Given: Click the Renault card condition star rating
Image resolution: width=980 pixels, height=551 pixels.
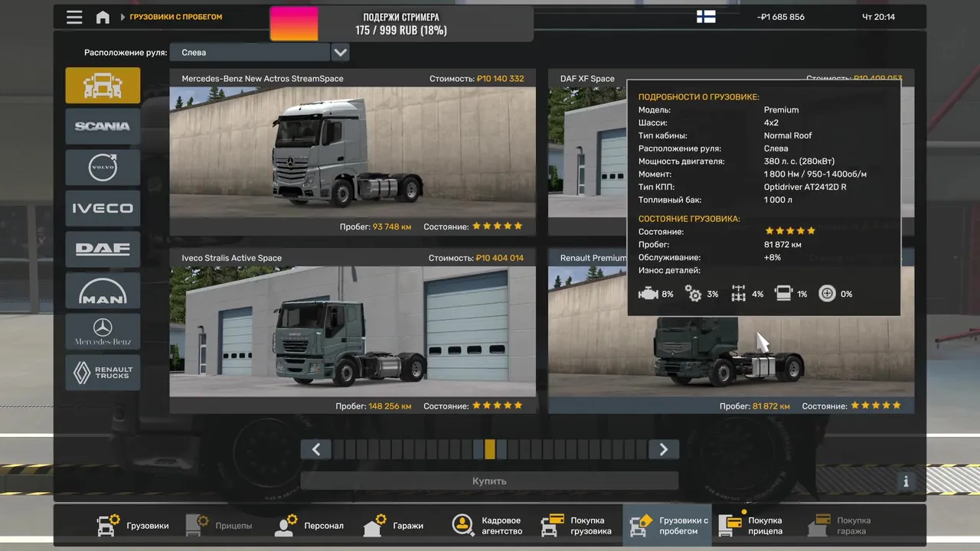Looking at the screenshot, I should pyautogui.click(x=876, y=405).
